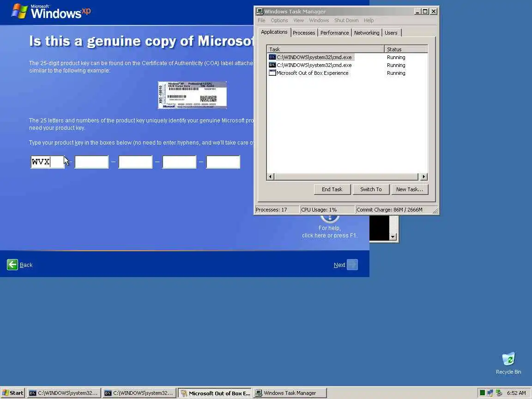Switch to the Networking tab
The height and width of the screenshot is (399, 532).
[x=366, y=33]
